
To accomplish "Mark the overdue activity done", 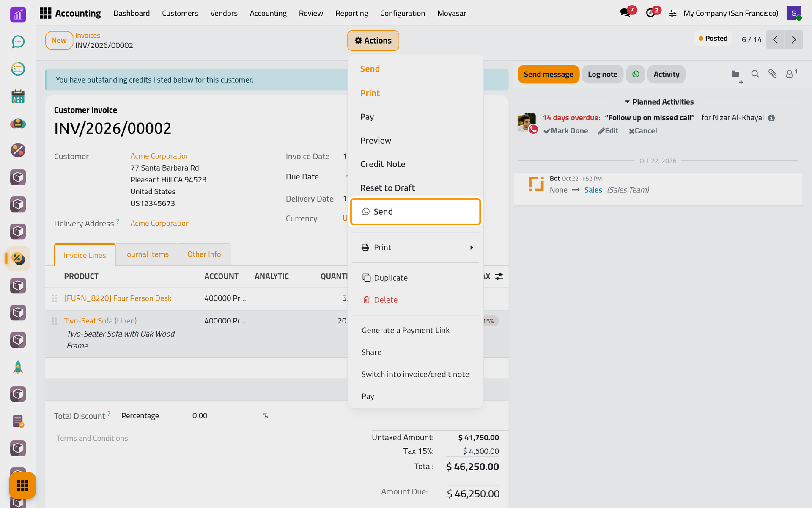I will 565,131.
